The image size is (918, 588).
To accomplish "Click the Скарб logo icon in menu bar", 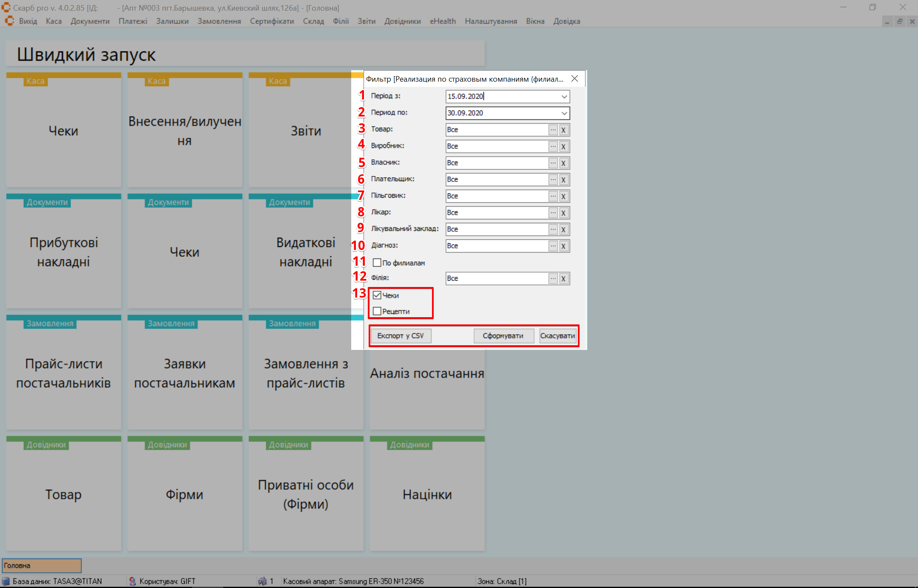I will click(9, 21).
